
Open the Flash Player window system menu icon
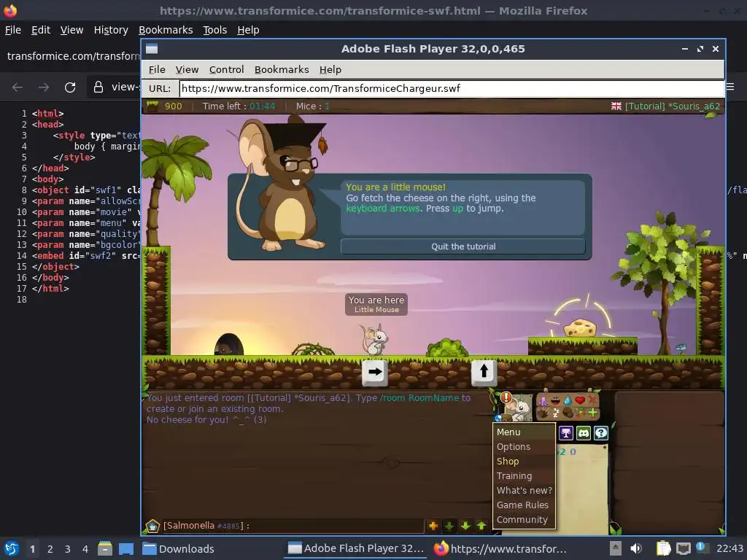click(x=152, y=49)
